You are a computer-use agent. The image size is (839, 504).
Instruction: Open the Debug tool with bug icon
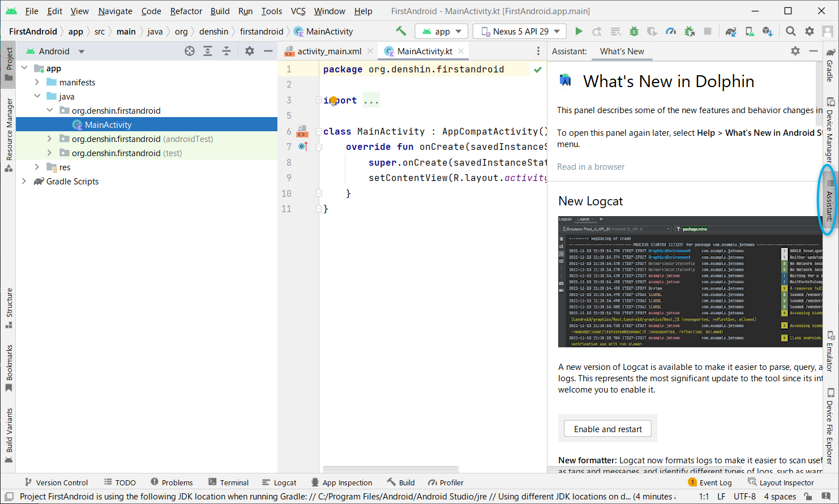(633, 31)
